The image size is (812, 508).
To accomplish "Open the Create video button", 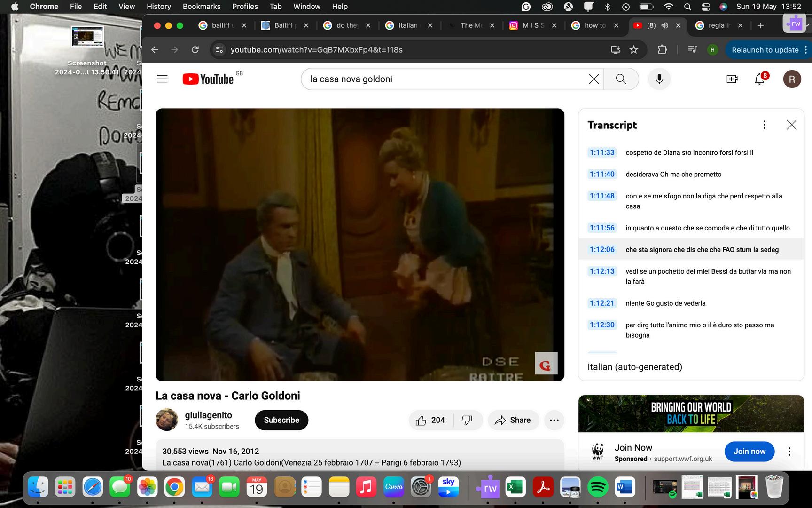I will [x=732, y=79].
